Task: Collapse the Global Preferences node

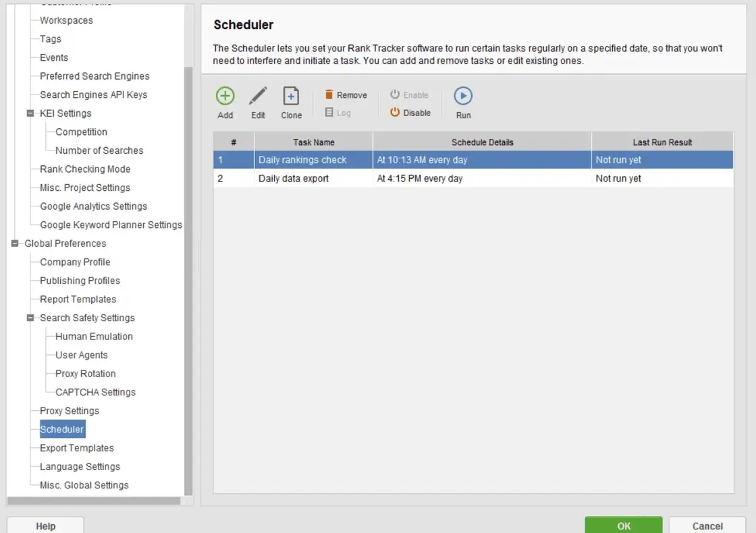Action: pos(15,244)
